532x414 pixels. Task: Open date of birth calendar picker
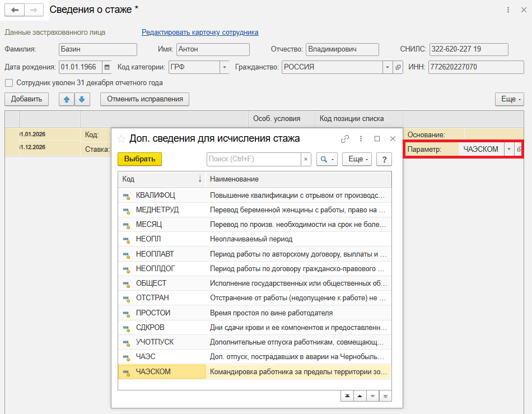point(106,67)
